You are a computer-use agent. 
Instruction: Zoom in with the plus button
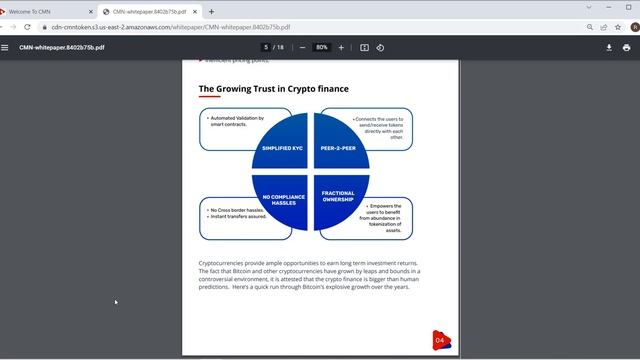(341, 48)
